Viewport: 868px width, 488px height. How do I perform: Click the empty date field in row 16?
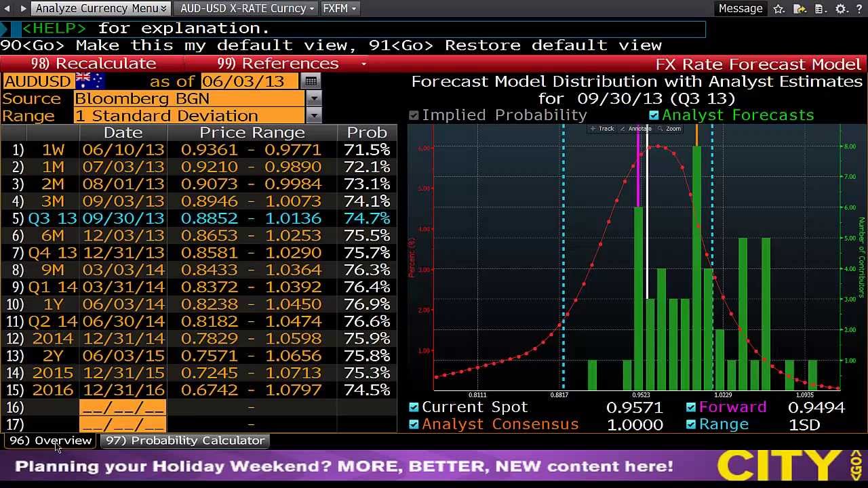123,407
